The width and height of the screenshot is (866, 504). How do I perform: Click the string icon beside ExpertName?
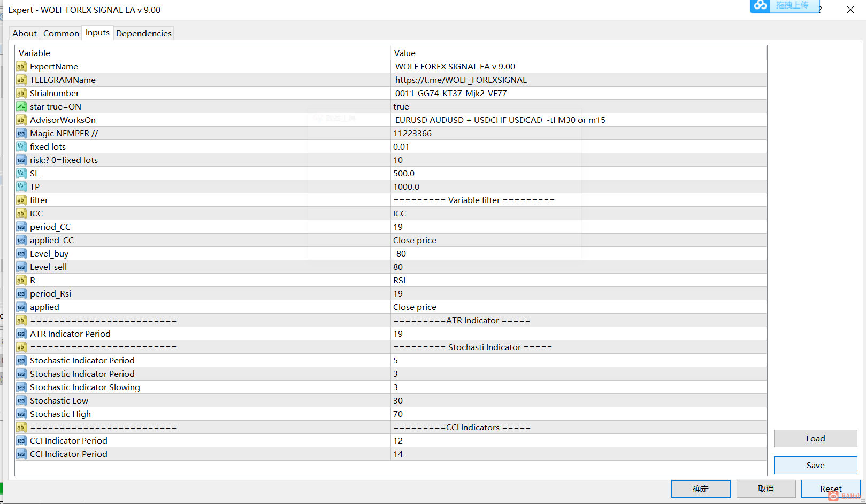[x=21, y=66]
